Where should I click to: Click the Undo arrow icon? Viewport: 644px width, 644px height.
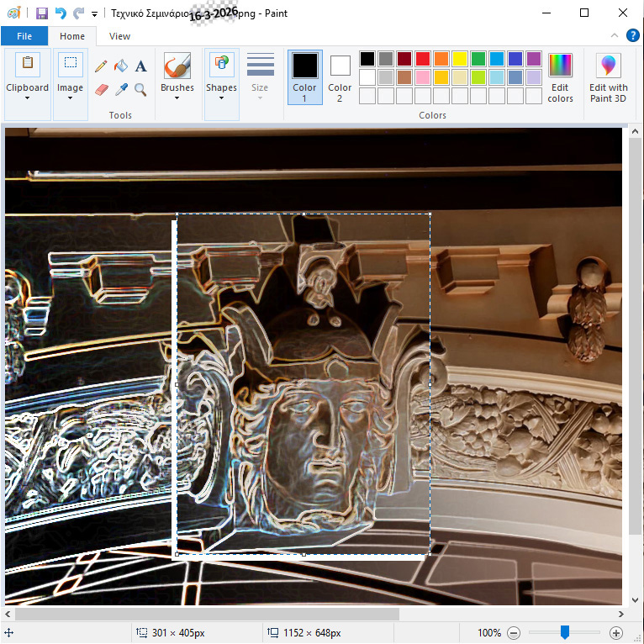click(x=60, y=13)
